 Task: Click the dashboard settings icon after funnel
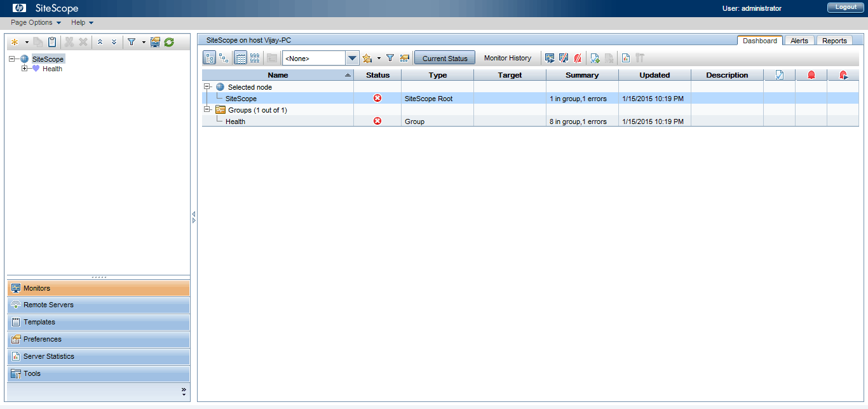(x=404, y=58)
